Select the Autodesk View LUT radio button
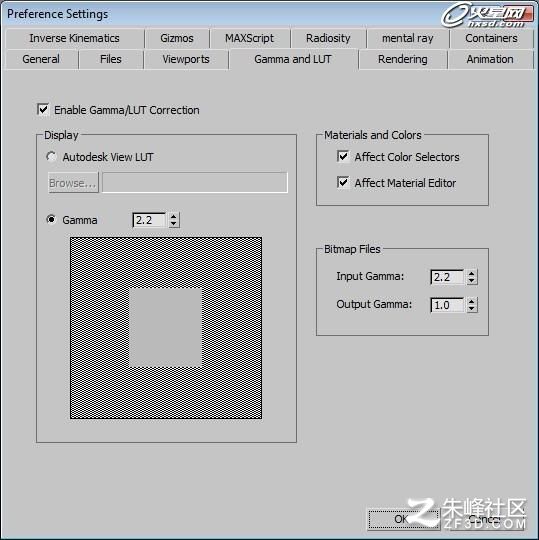 [51, 157]
